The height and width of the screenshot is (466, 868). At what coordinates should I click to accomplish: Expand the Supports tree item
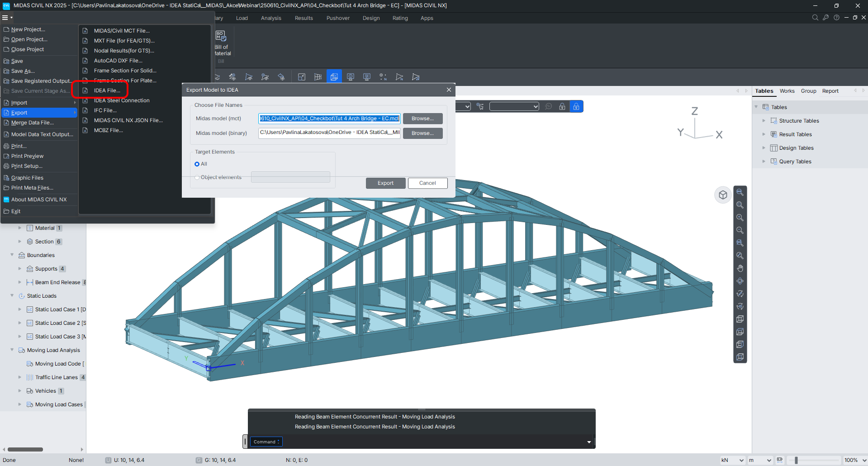[19, 269]
